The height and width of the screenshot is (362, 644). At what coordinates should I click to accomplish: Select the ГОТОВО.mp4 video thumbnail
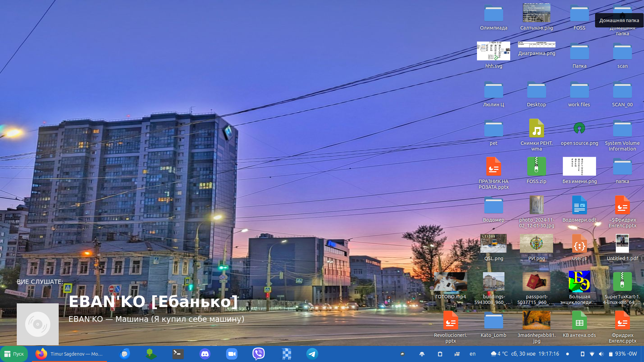[450, 282]
